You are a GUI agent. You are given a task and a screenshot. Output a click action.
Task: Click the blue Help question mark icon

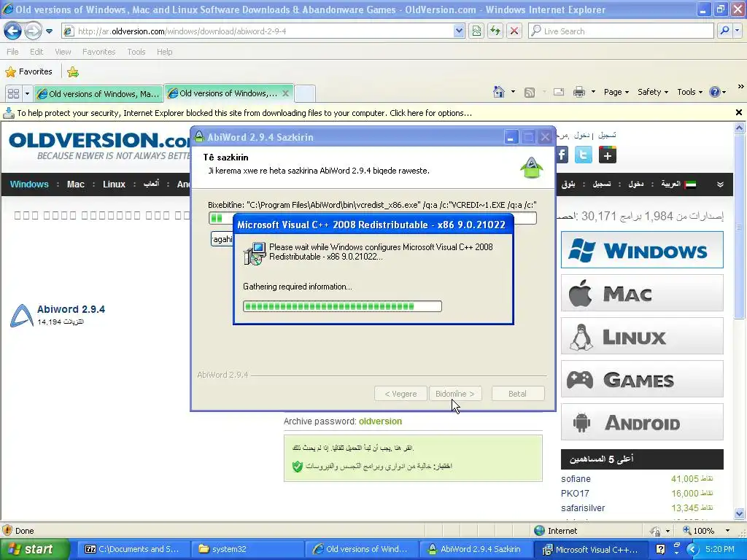tap(715, 92)
